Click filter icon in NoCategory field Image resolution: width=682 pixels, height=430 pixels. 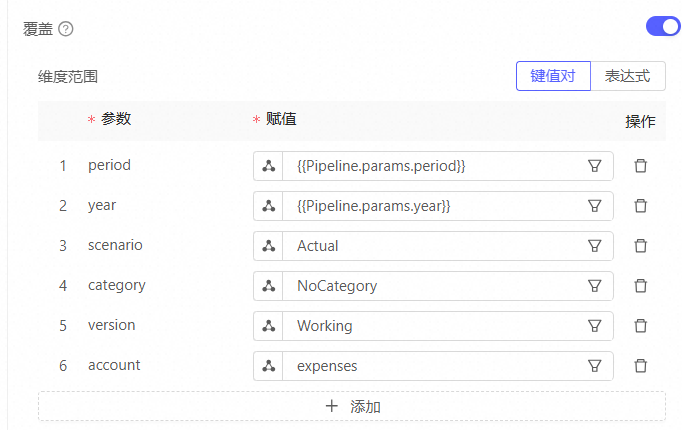coord(594,286)
